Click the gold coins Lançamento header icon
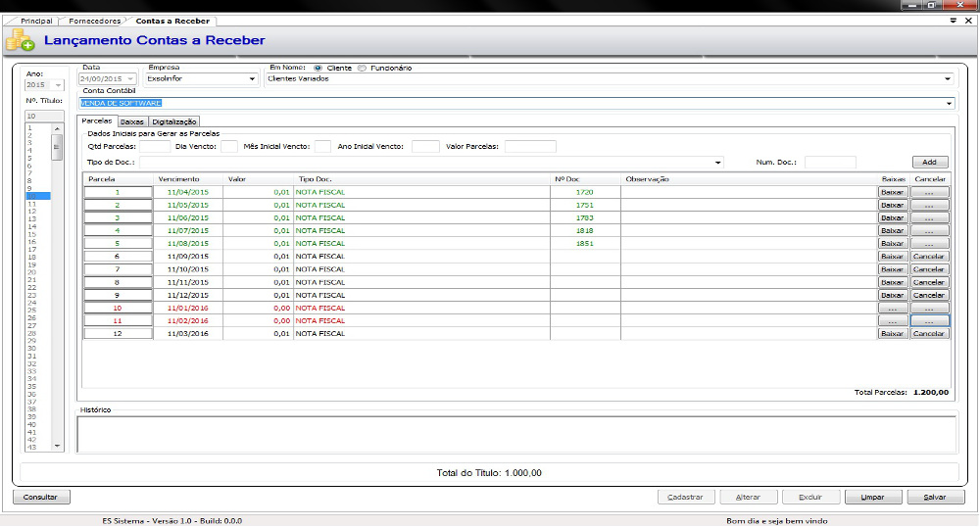Image resolution: width=980 pixels, height=527 pixels. point(20,41)
